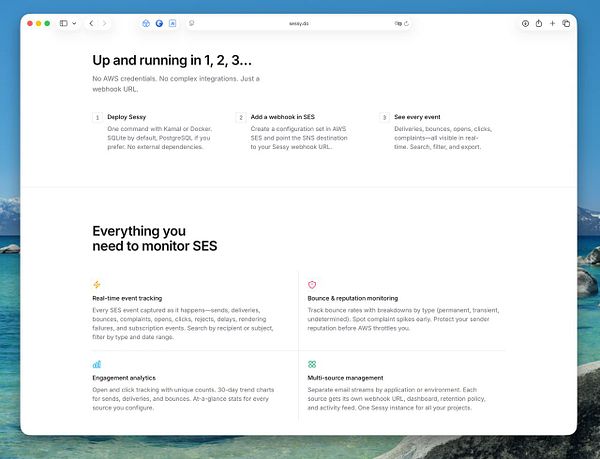600x459 pixels.
Task: Click the 'Create a configuration set in AWS' description
Action: (x=299, y=138)
